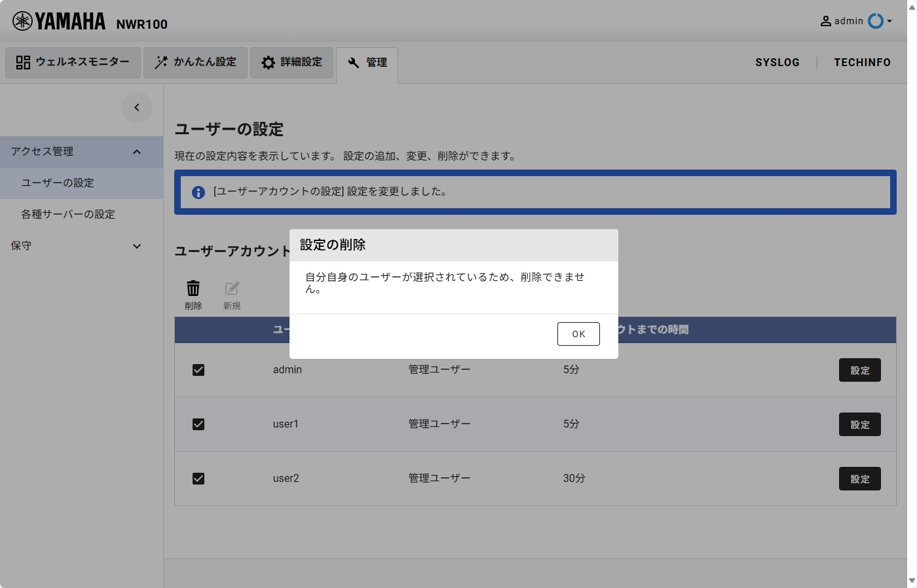Screen dimensions: 917x588
Task: Uncheck the user2 checkbox
Action: (198, 479)
